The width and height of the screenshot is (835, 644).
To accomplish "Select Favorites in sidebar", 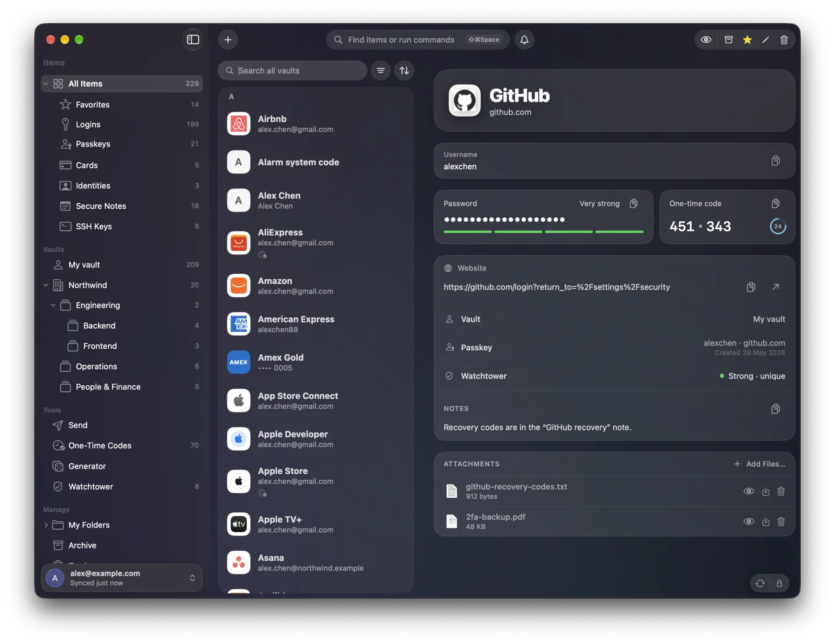I will 122,104.
